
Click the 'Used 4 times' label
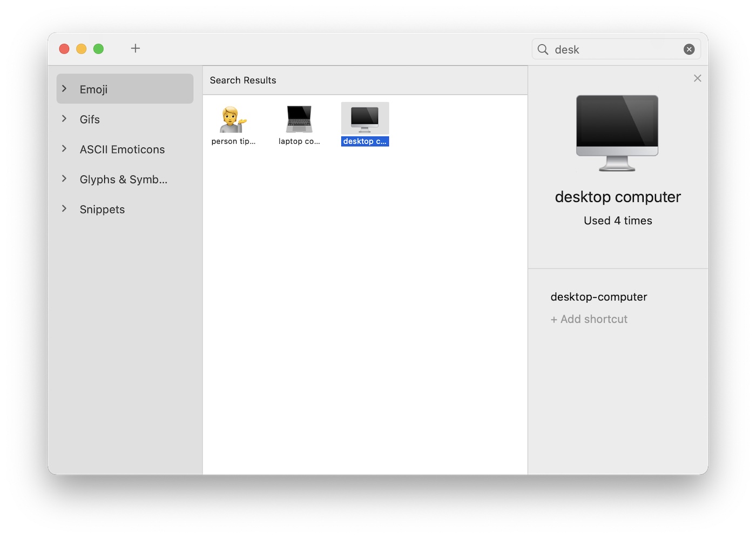coord(618,220)
